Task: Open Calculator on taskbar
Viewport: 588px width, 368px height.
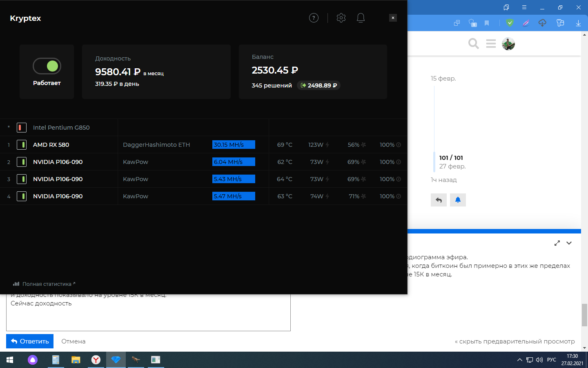Action: pyautogui.click(x=56, y=360)
